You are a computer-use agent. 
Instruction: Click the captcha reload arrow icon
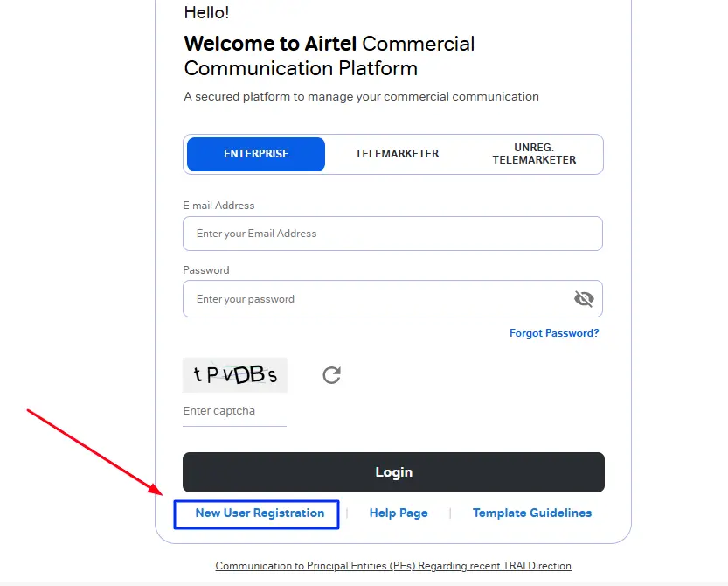(330, 375)
